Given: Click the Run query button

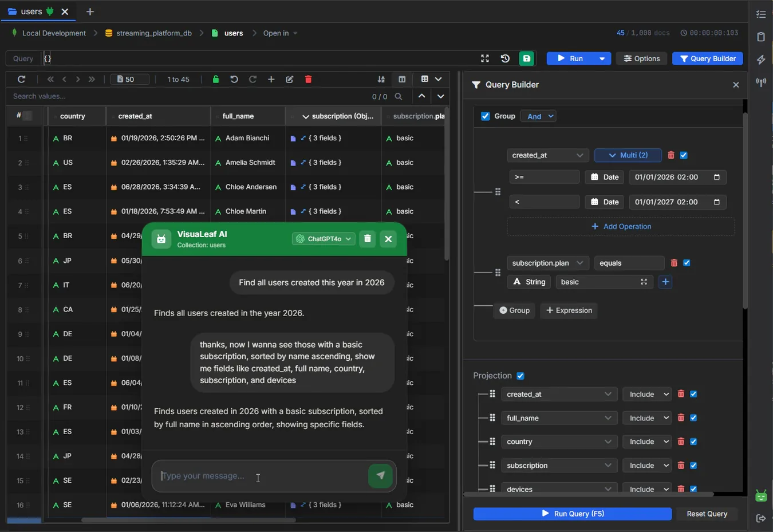Looking at the screenshot, I should tap(571, 58).
